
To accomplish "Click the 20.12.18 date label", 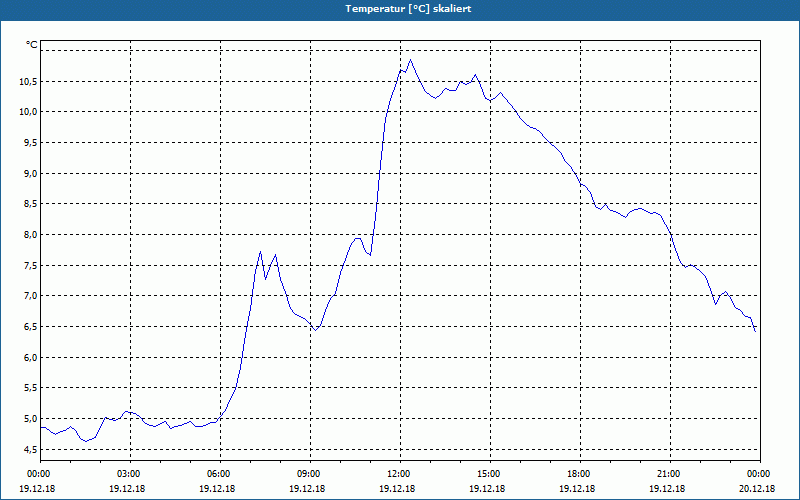I will [x=757, y=489].
